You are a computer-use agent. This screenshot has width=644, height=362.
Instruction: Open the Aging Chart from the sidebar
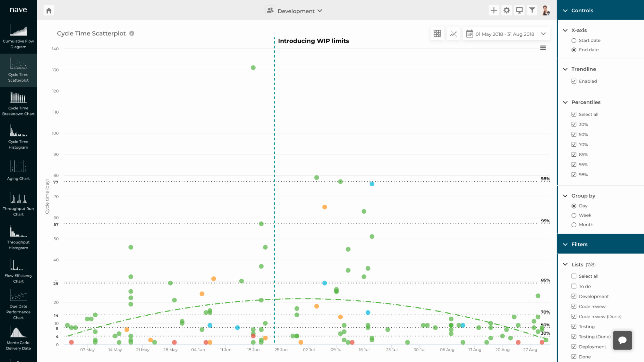point(18,171)
